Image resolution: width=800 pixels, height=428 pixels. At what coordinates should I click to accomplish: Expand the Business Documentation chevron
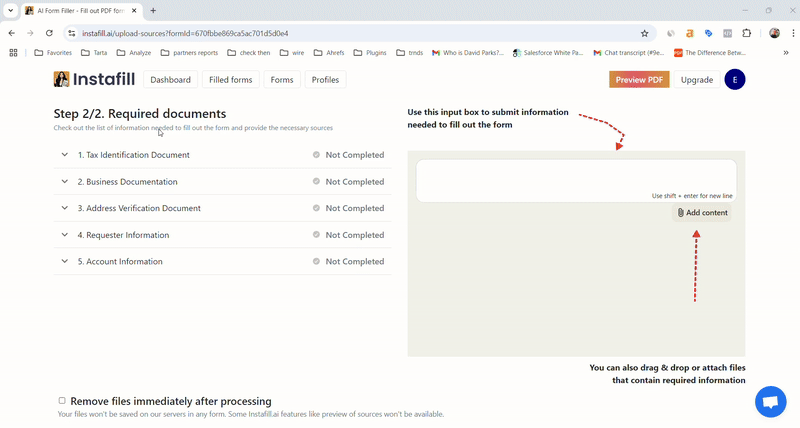[x=65, y=182]
